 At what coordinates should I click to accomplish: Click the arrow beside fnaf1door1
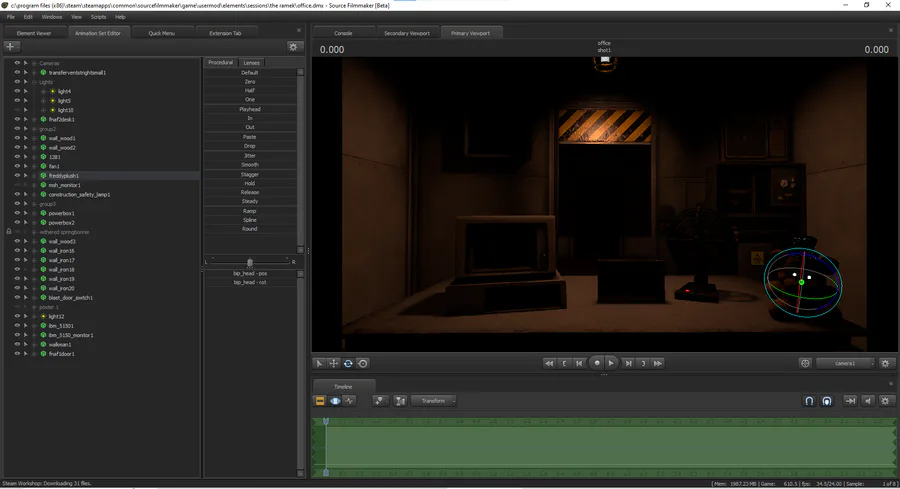25,354
